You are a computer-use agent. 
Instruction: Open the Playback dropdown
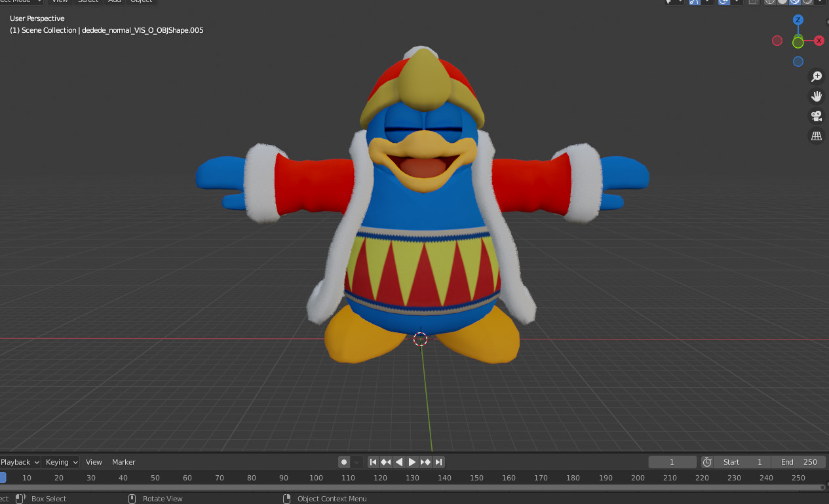(x=18, y=462)
